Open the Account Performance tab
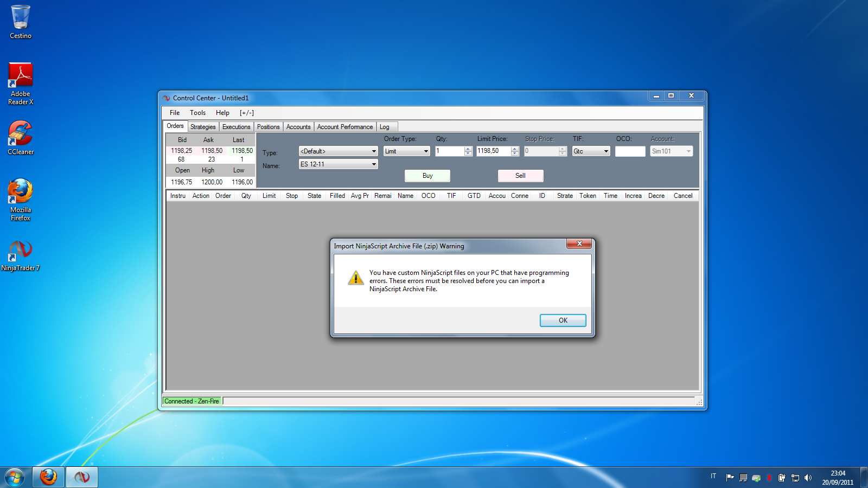Image resolution: width=868 pixels, height=488 pixels. [x=345, y=127]
